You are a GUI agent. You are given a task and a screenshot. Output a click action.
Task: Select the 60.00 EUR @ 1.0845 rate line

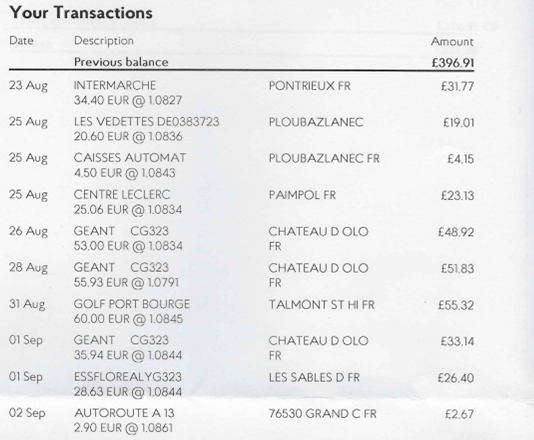pyautogui.click(x=128, y=319)
